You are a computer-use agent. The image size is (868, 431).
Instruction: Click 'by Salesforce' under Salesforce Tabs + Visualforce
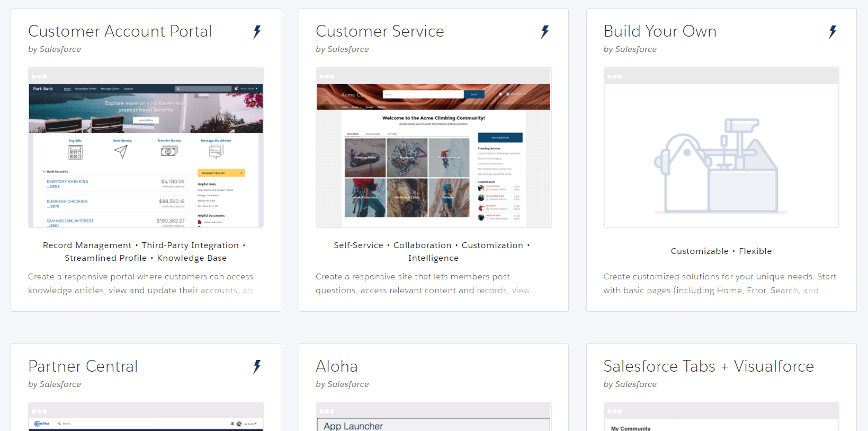pyautogui.click(x=630, y=384)
